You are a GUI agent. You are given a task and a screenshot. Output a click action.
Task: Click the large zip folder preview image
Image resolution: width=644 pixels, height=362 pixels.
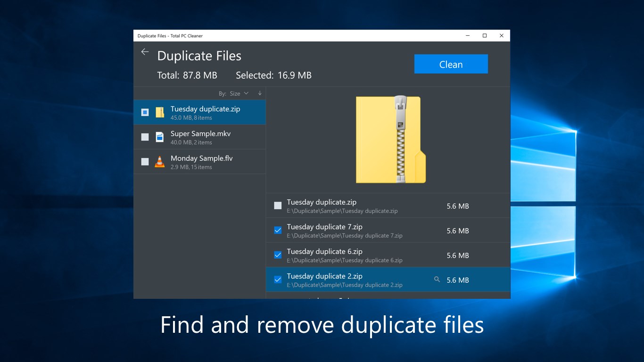[x=390, y=140]
